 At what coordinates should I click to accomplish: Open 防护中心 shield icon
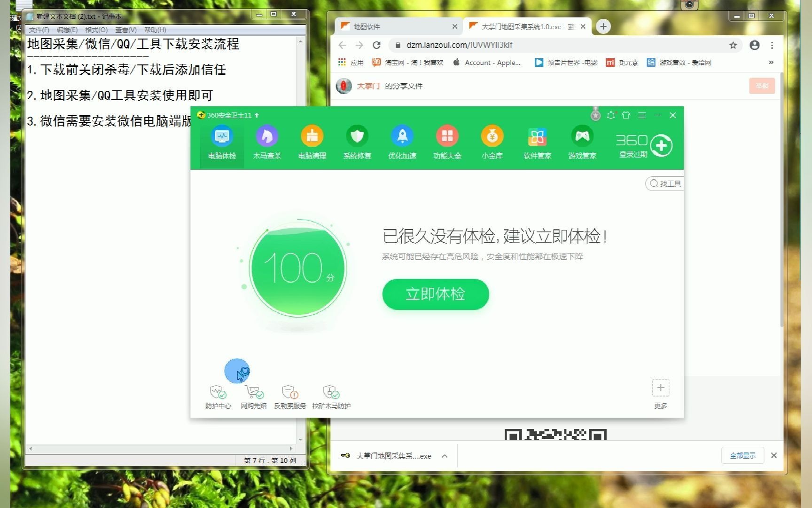pyautogui.click(x=218, y=397)
